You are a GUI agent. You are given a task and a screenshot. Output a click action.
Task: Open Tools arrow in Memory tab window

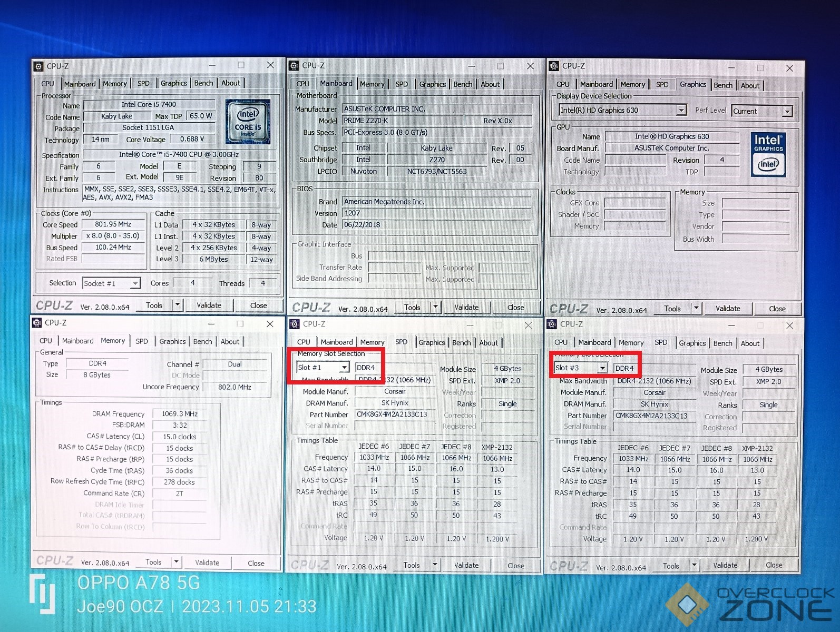(177, 562)
